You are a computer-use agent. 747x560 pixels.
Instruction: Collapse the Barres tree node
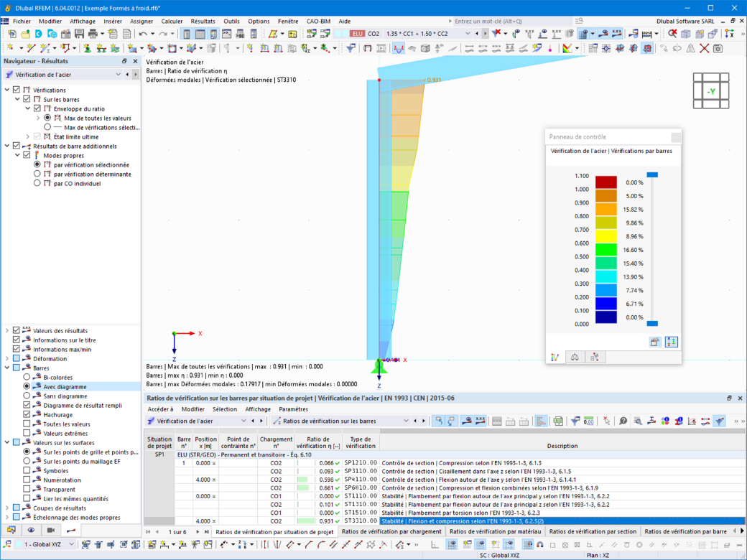[7, 368]
